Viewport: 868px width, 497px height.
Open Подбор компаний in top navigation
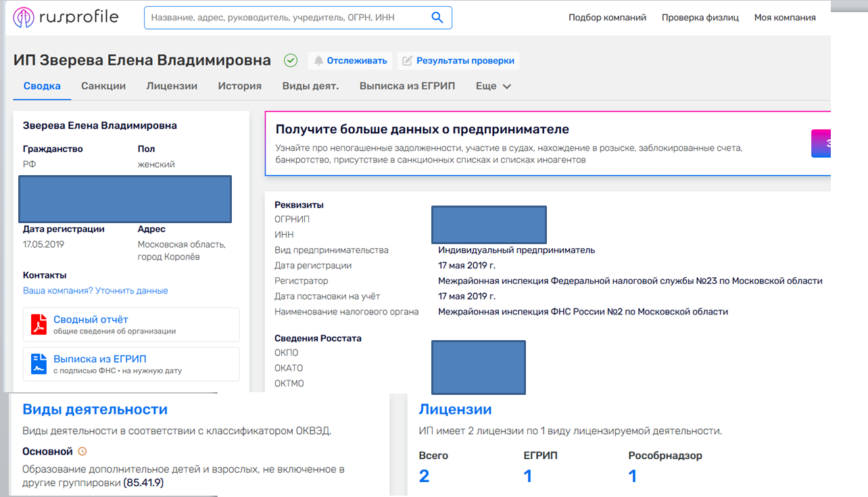(x=607, y=18)
